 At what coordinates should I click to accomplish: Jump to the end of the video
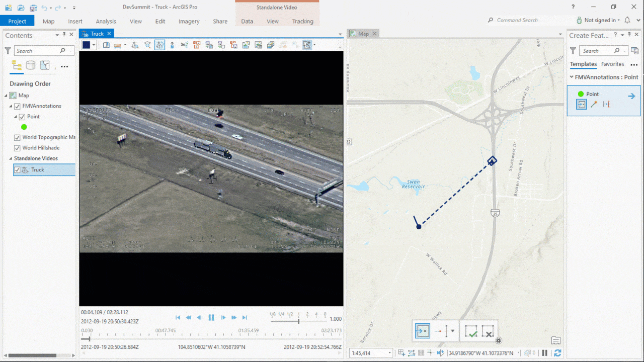[x=245, y=318]
